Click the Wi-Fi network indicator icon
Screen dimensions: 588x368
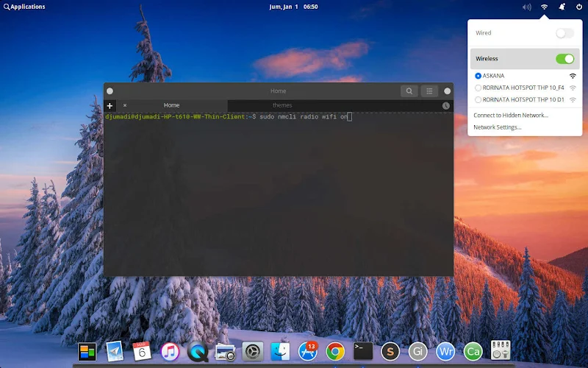tap(544, 7)
